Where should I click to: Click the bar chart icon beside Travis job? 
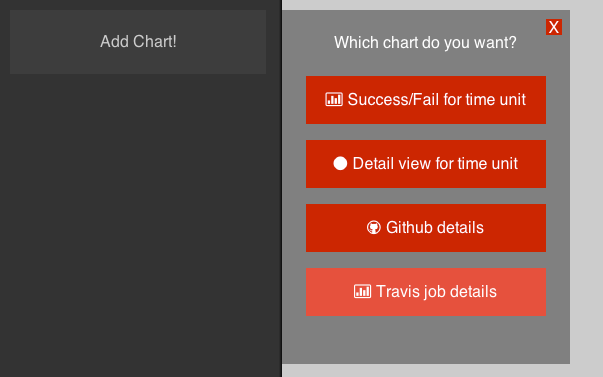tap(362, 291)
